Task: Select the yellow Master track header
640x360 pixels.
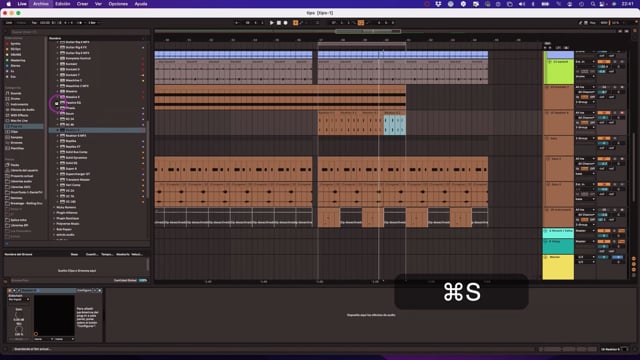Action: pyautogui.click(x=558, y=267)
